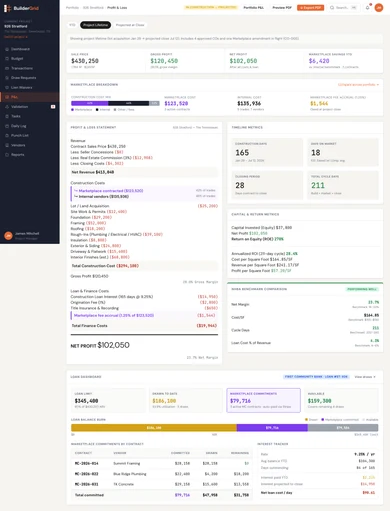The height and width of the screenshot is (511, 390).
Task: Click the Performing Well benchmark badge
Action: click(x=362, y=289)
